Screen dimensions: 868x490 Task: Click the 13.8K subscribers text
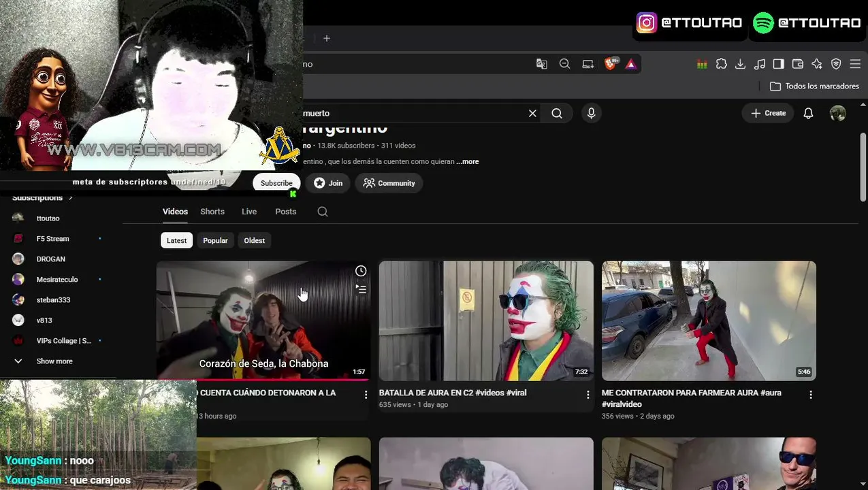tap(346, 146)
